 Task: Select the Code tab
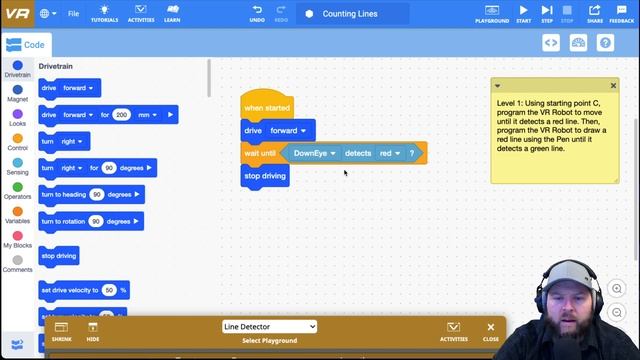[26, 45]
